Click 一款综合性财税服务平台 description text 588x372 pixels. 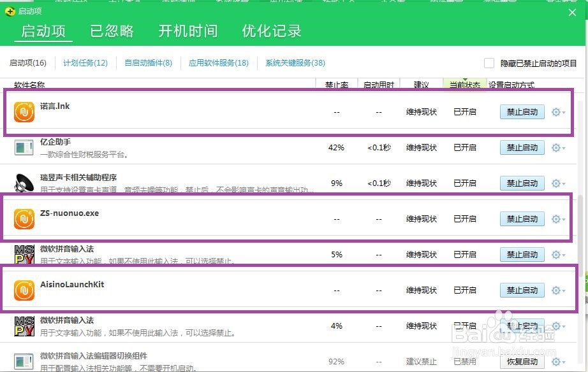pos(84,154)
